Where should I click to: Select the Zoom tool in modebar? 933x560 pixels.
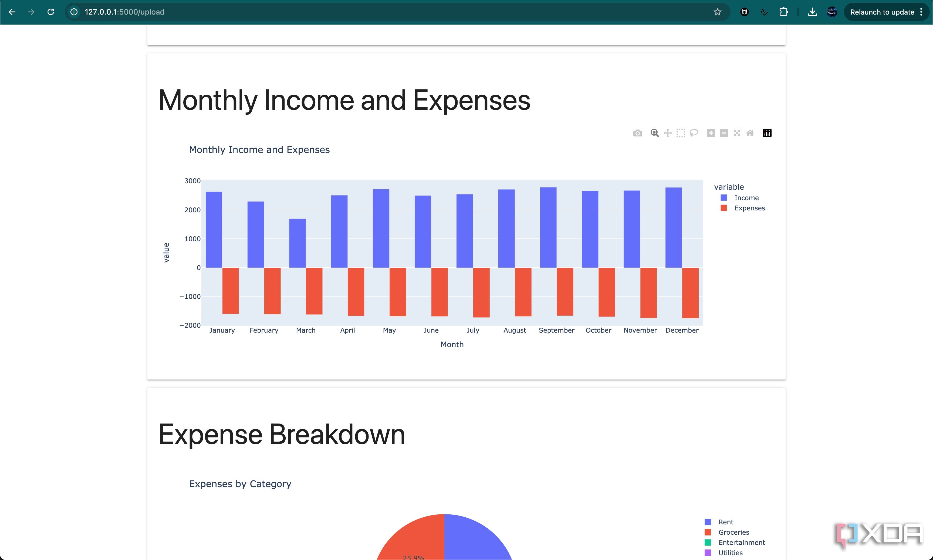click(654, 133)
